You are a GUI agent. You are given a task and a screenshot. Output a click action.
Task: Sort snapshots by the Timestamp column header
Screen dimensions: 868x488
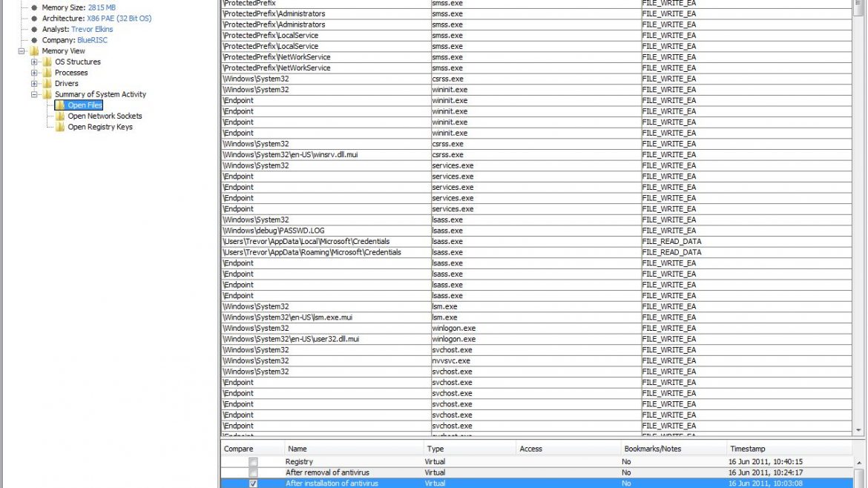[789, 449]
